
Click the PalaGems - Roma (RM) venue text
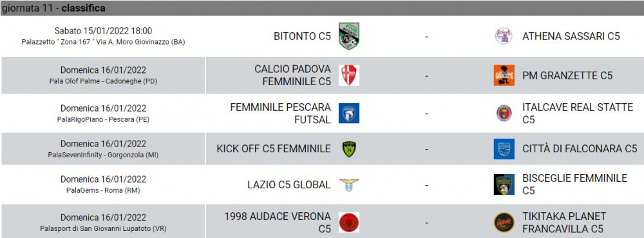103,190
